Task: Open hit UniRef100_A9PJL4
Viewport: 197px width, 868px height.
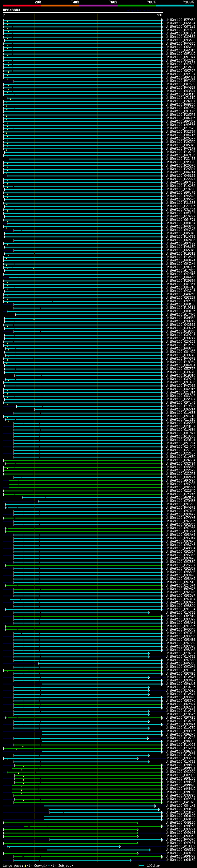Action: coord(180,74)
